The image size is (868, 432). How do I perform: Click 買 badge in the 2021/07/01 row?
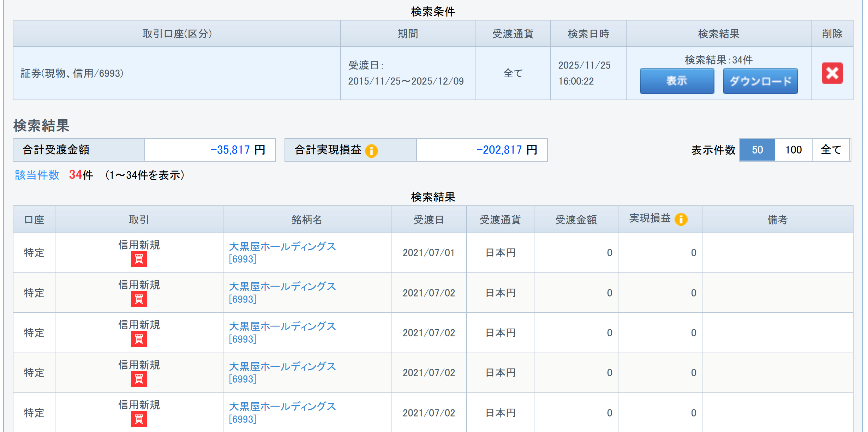pos(139,259)
